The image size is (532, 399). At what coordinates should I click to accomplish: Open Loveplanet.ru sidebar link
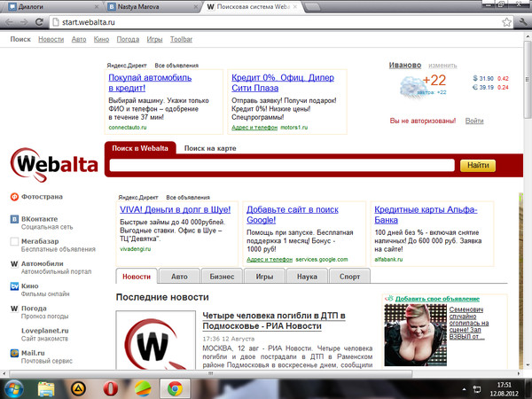[45, 331]
